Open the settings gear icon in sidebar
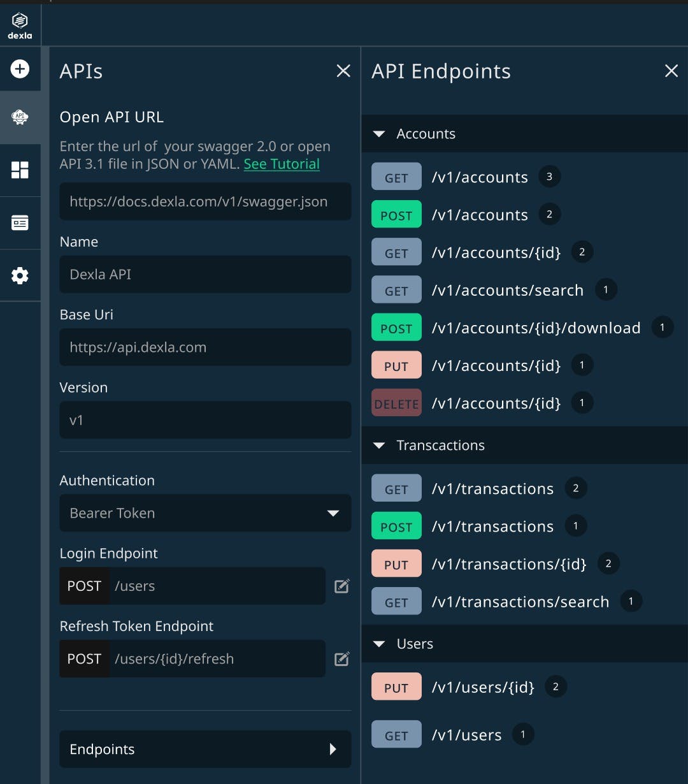 [20, 275]
